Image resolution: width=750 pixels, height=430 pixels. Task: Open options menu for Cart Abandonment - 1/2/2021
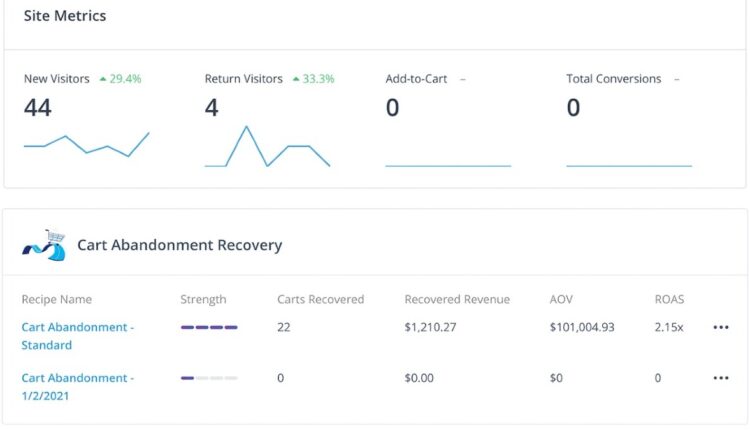point(721,378)
